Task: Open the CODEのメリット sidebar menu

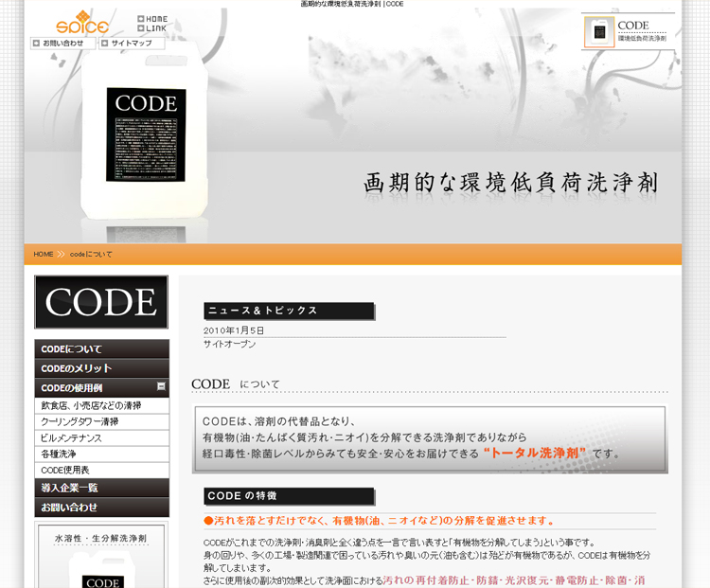Action: pos(102,368)
